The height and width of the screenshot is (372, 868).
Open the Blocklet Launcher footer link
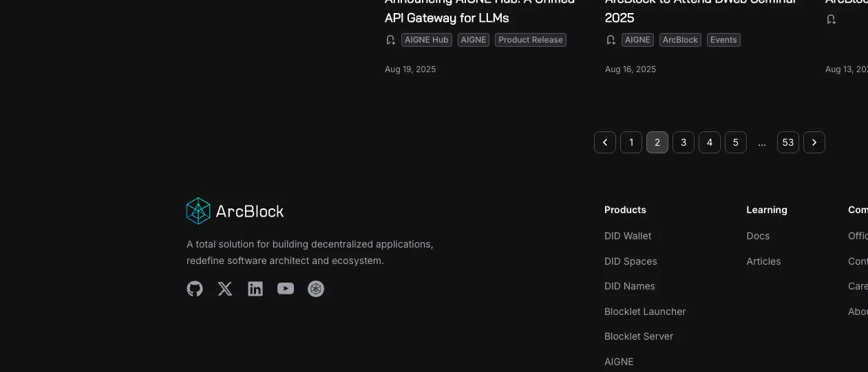coord(645,311)
